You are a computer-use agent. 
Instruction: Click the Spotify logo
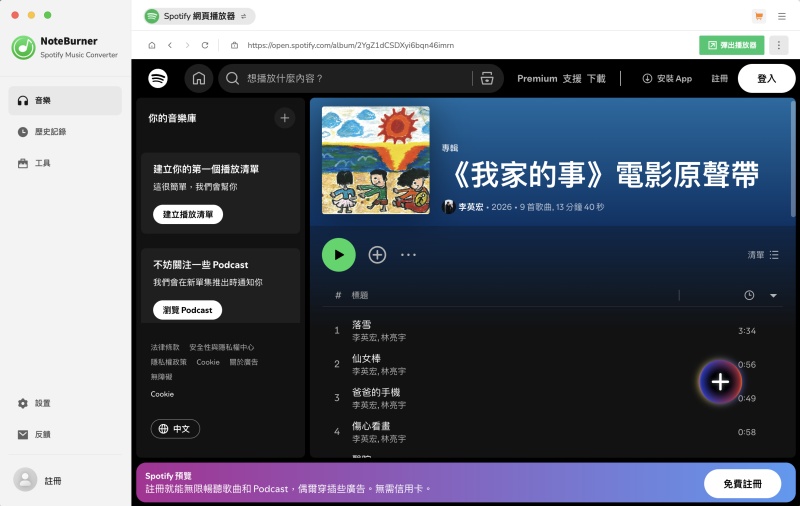coord(158,79)
